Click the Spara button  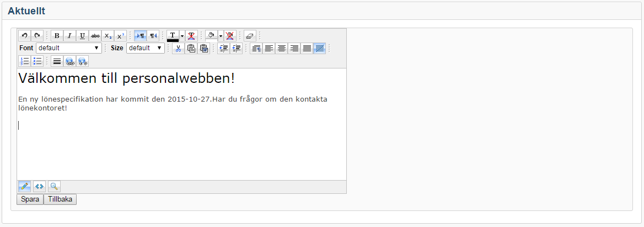click(x=30, y=199)
